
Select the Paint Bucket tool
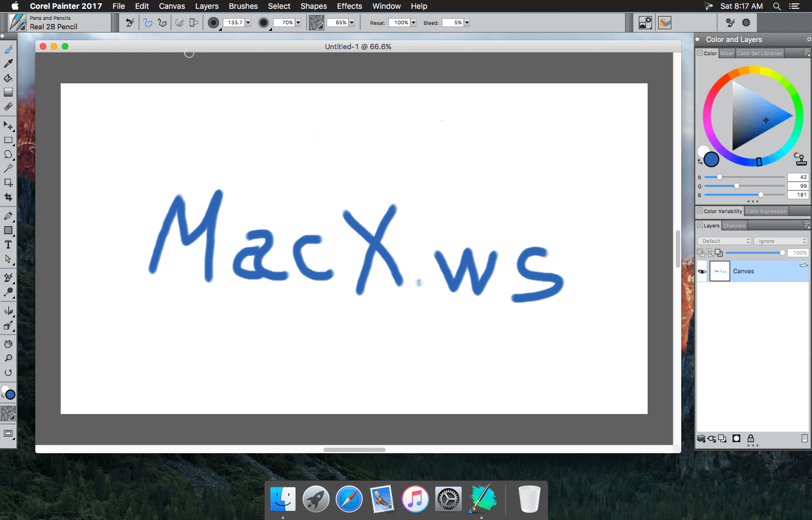(8, 78)
